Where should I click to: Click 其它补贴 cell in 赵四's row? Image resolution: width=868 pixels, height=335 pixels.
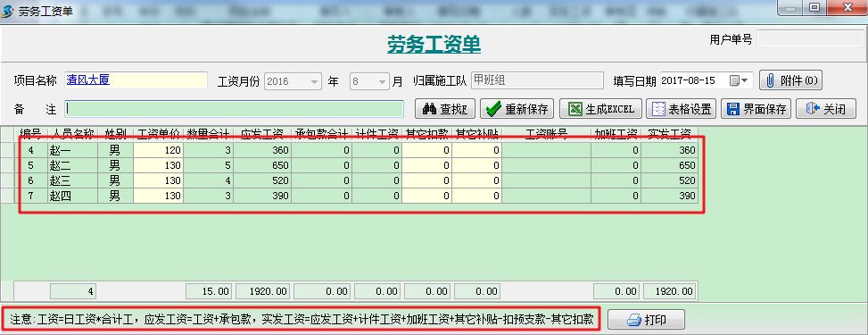click(x=476, y=196)
